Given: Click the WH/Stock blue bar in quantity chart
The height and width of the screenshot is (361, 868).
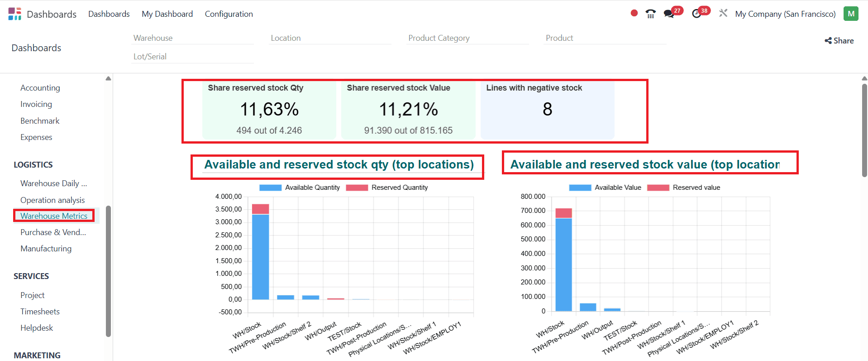Looking at the screenshot, I should pos(260,257).
